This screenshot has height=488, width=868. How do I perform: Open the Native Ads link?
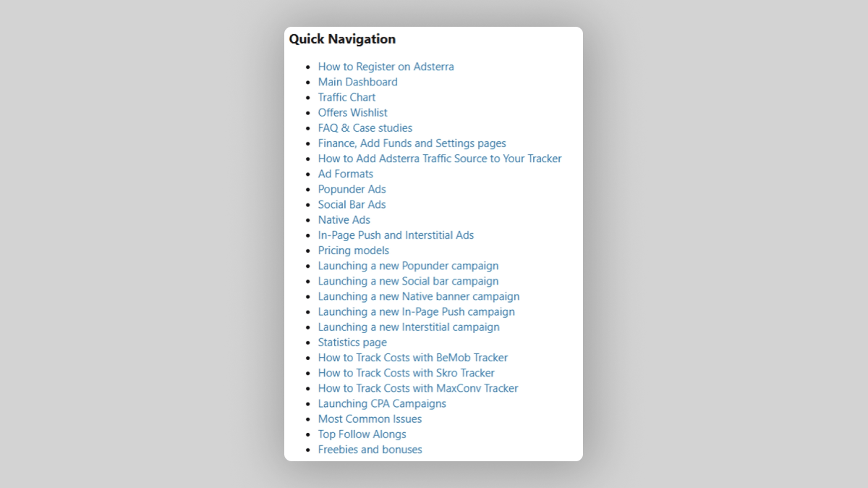tap(344, 219)
